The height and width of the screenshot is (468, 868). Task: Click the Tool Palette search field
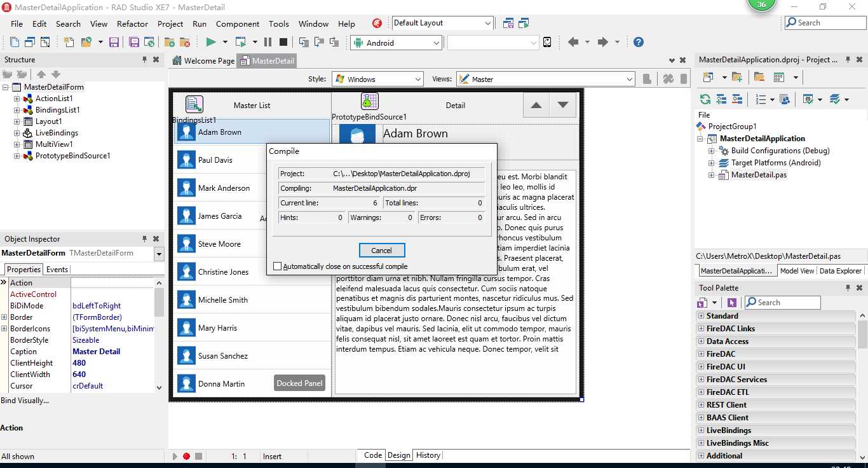coord(782,303)
